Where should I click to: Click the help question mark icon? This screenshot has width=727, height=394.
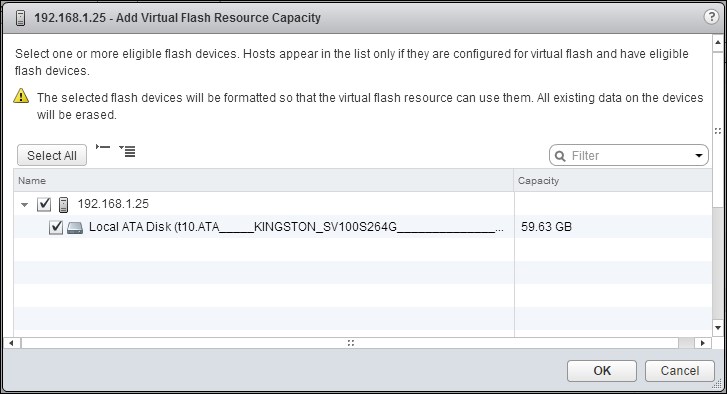[711, 17]
